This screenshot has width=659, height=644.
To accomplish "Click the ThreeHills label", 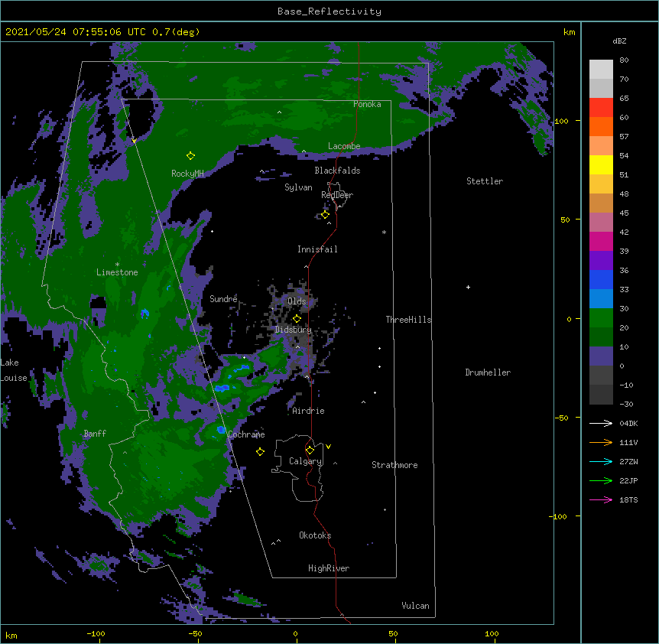I will [x=408, y=320].
